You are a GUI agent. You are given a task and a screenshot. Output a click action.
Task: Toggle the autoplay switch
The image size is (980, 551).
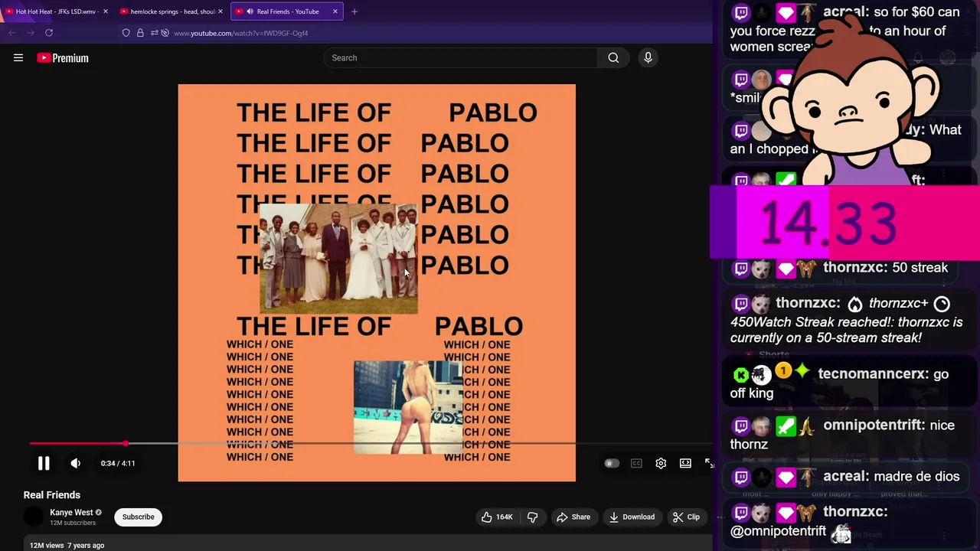click(611, 463)
